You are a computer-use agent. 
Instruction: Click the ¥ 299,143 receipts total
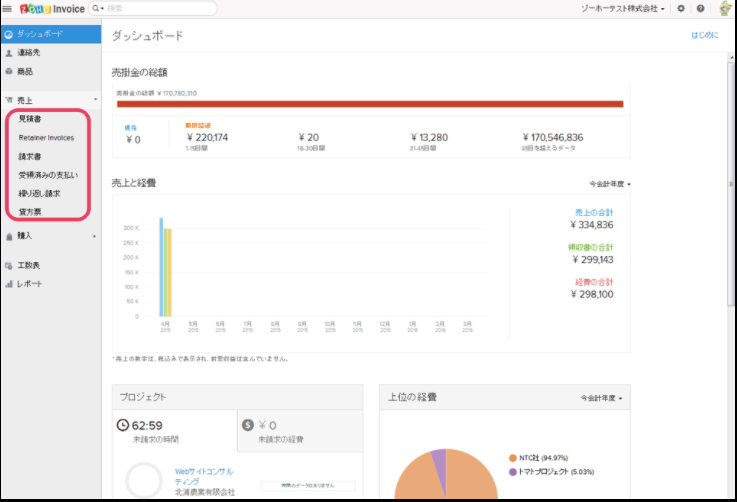click(x=593, y=259)
